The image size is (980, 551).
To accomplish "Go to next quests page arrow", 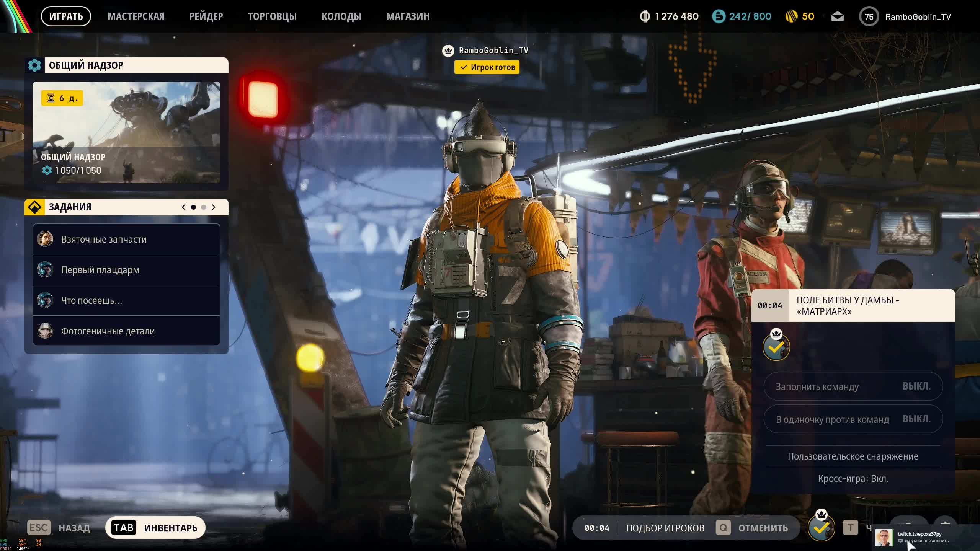I will (x=214, y=207).
